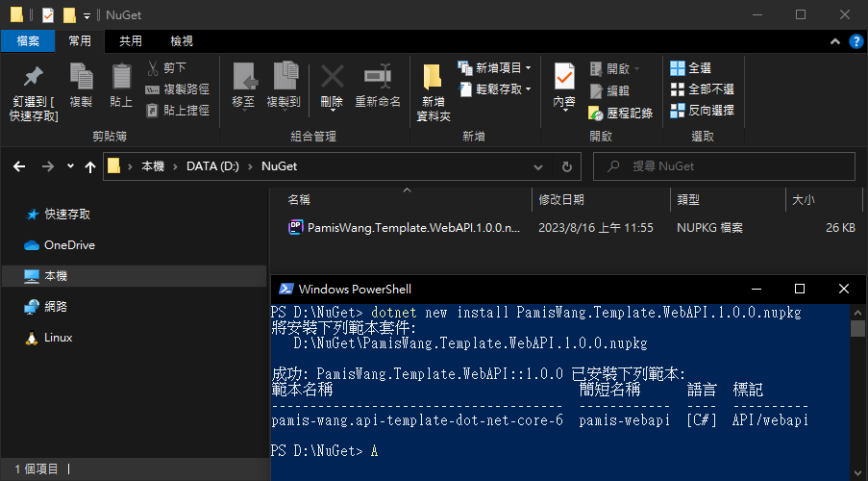Maximize the Windows PowerShell window
The image size is (868, 481).
800,289
